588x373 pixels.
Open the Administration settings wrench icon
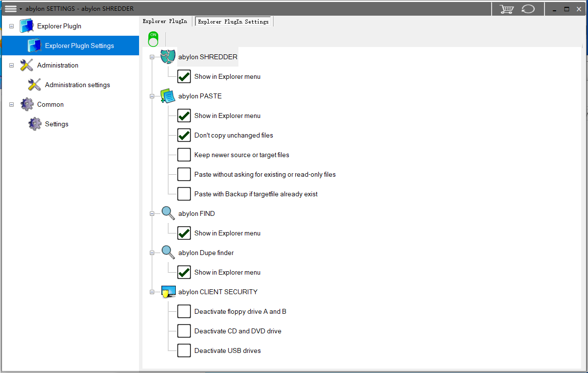point(34,85)
